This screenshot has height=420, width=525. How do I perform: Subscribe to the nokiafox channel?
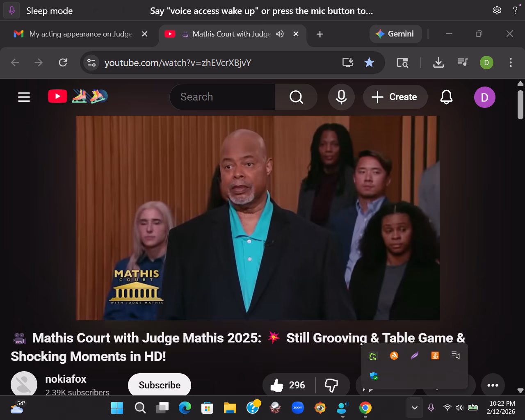tap(160, 385)
